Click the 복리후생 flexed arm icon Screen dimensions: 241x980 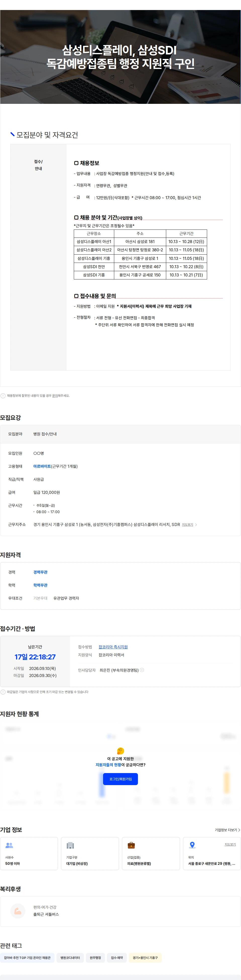click(18, 911)
